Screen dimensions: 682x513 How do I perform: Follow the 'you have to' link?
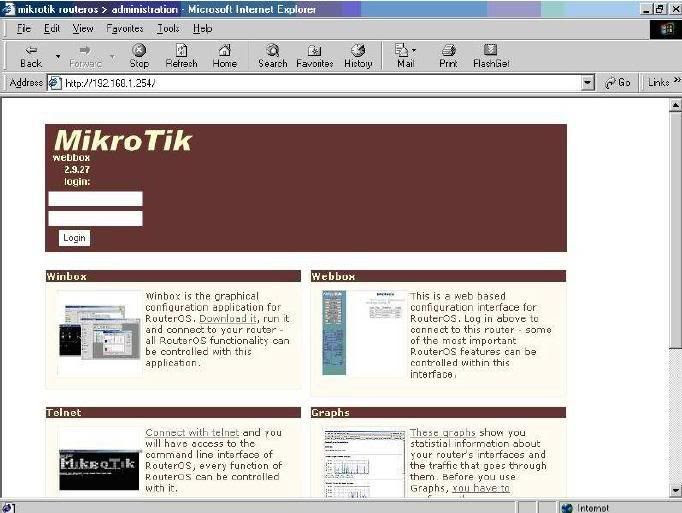point(481,488)
